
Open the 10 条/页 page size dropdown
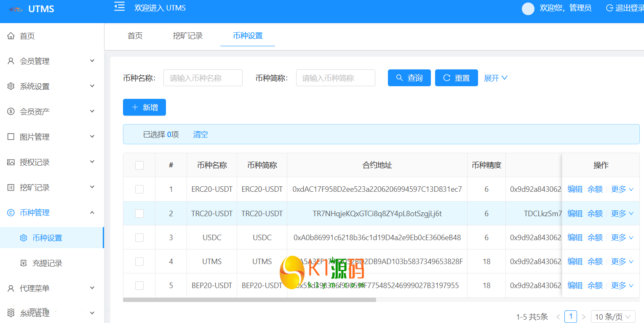(613, 317)
